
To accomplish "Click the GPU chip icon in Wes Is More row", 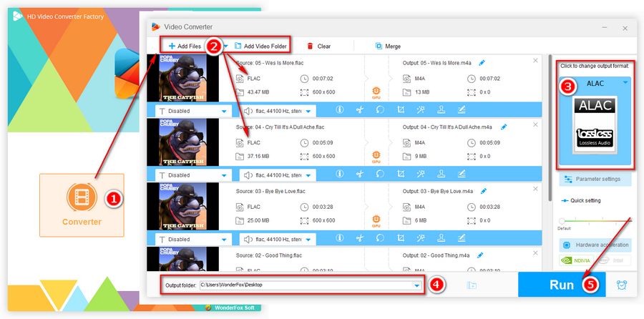I will click(376, 92).
